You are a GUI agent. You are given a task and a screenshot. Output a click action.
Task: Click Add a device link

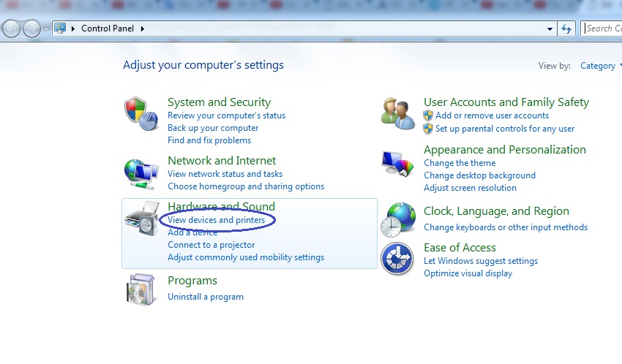click(x=192, y=232)
